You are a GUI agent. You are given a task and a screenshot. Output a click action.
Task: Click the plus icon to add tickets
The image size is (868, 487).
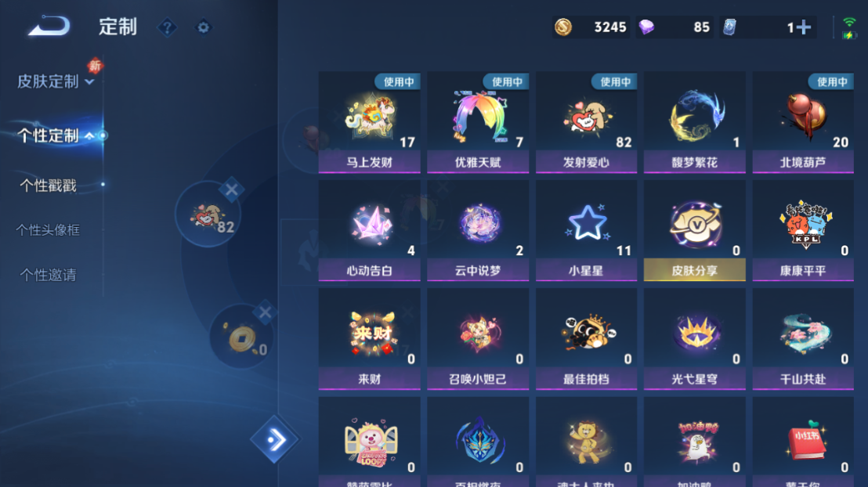pyautogui.click(x=804, y=27)
